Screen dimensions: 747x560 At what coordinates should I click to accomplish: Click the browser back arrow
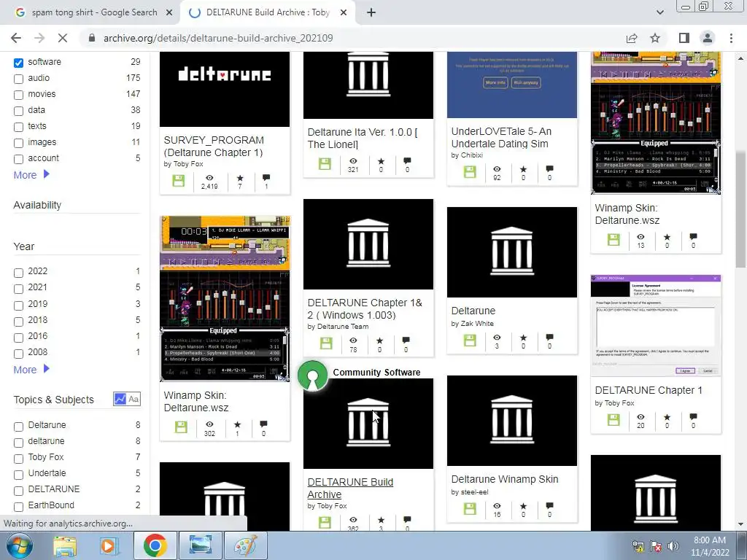(16, 38)
